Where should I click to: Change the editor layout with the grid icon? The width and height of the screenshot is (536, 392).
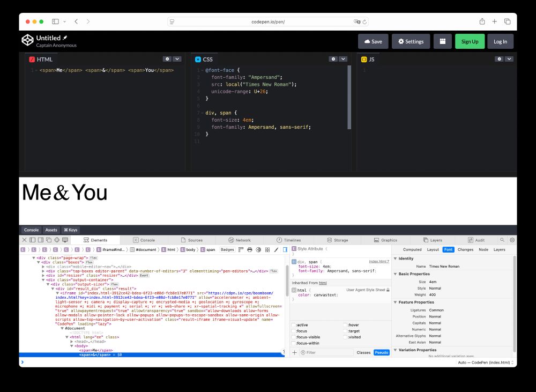[443, 41]
